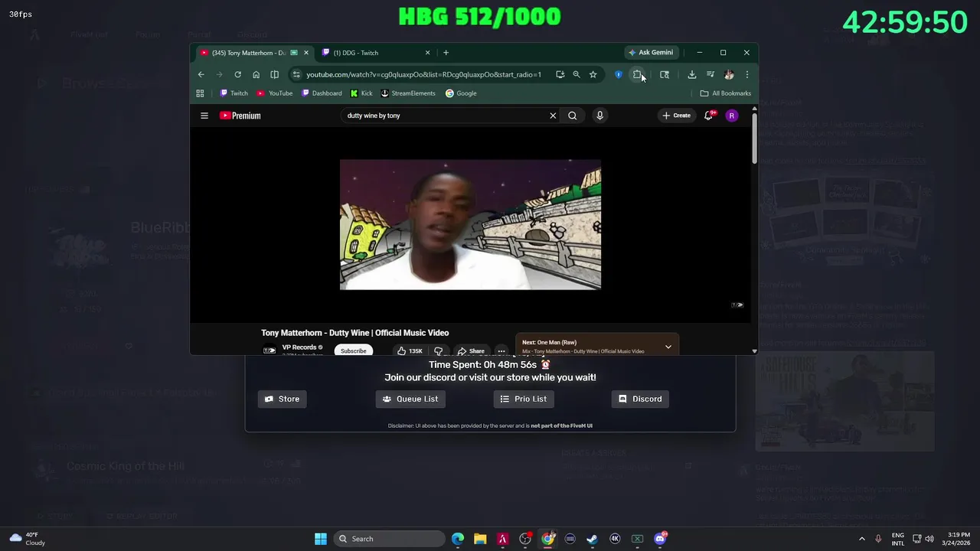Image resolution: width=980 pixels, height=551 pixels.
Task: Open Queue List in FiveM queue
Action: coord(410,399)
